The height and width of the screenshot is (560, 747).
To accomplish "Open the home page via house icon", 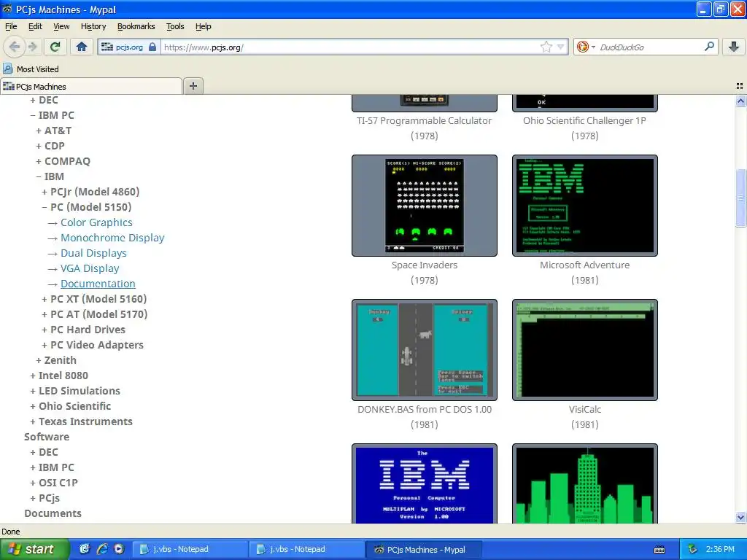I will pyautogui.click(x=82, y=47).
